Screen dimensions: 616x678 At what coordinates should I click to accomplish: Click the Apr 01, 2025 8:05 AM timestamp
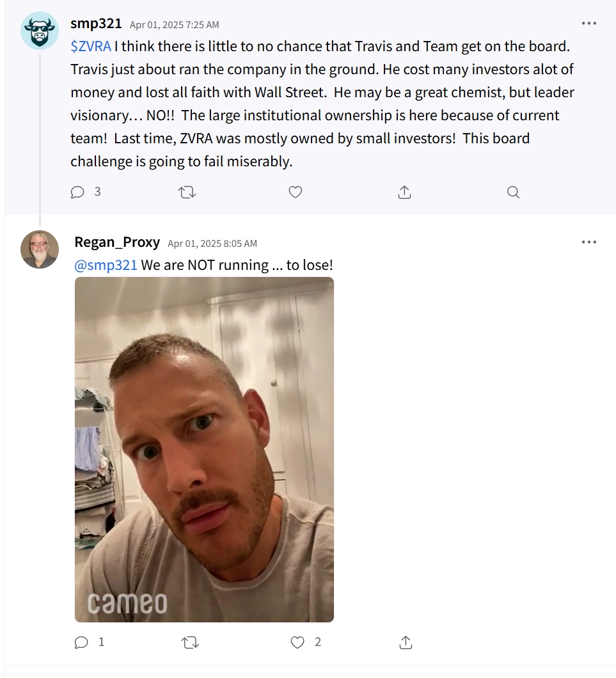point(212,244)
